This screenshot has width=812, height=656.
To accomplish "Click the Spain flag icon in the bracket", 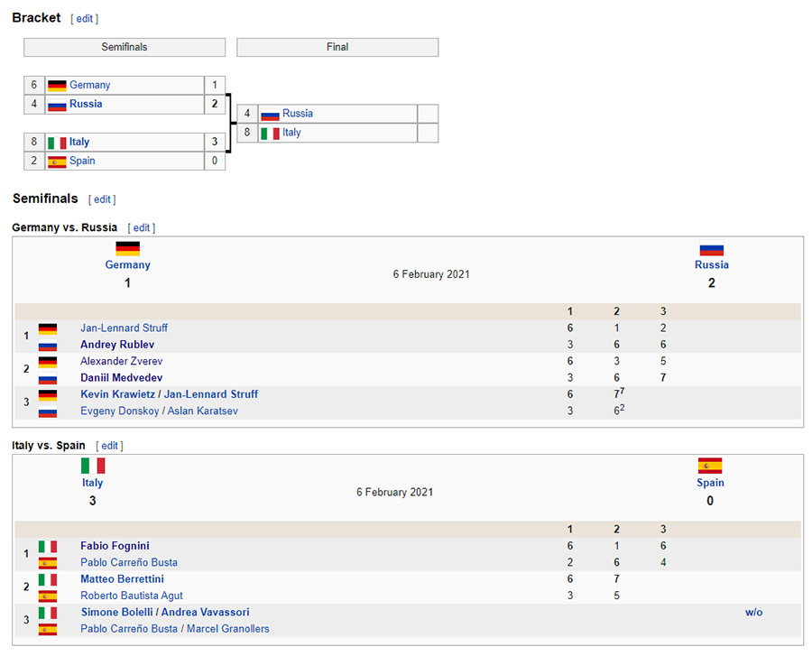I will pyautogui.click(x=57, y=162).
